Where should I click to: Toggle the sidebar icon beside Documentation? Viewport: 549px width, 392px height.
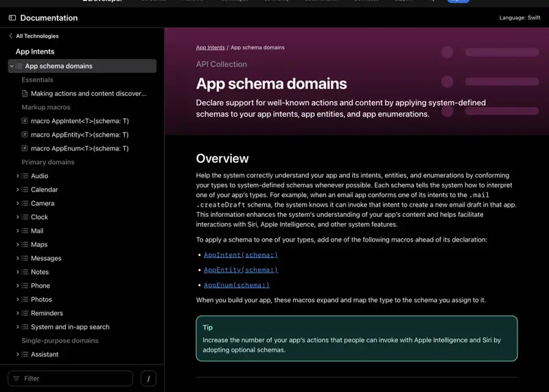[x=12, y=18]
